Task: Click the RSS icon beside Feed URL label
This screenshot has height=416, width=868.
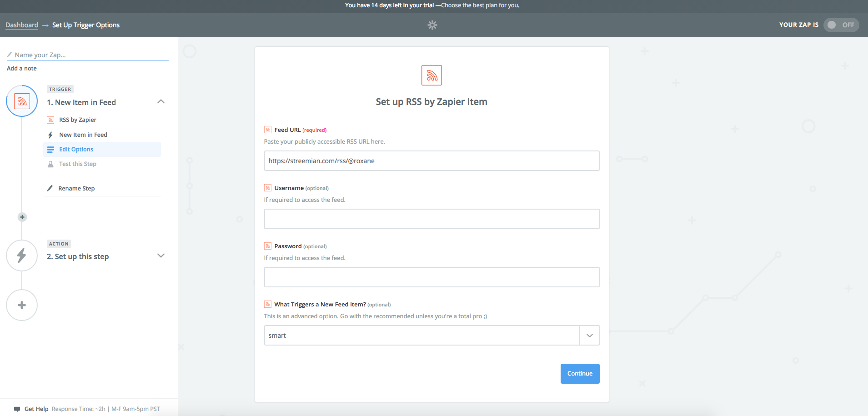Action: 268,130
